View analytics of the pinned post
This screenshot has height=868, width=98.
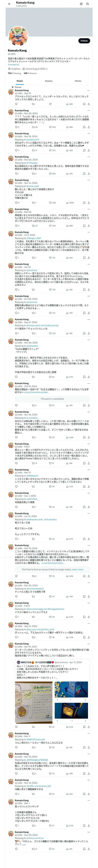[x=69, y=104]
